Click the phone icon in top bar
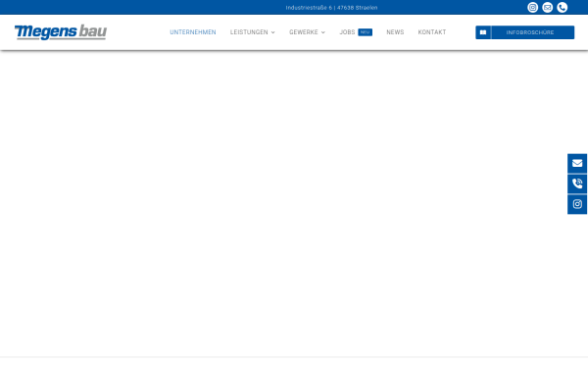This screenshot has width=588, height=368. pyautogui.click(x=563, y=8)
